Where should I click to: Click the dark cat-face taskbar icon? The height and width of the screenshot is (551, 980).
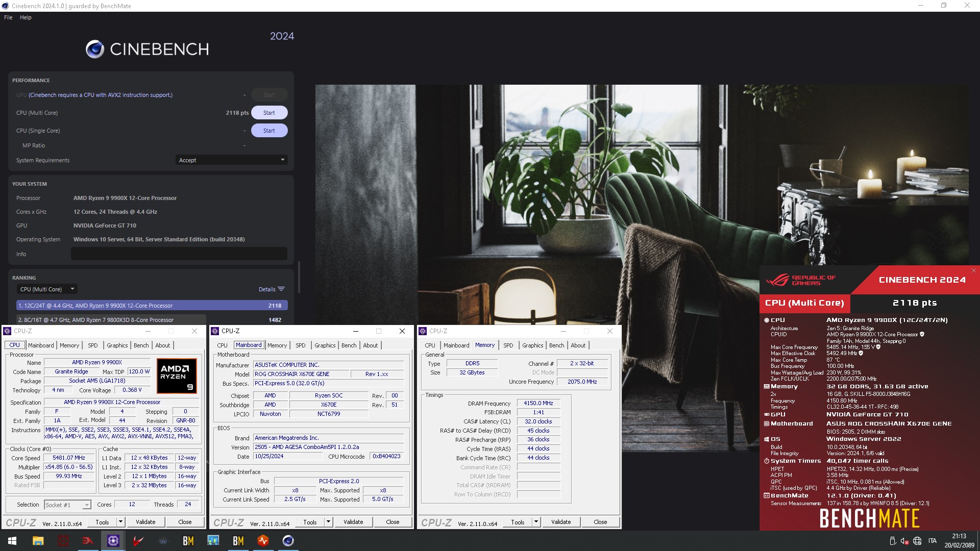point(163,541)
